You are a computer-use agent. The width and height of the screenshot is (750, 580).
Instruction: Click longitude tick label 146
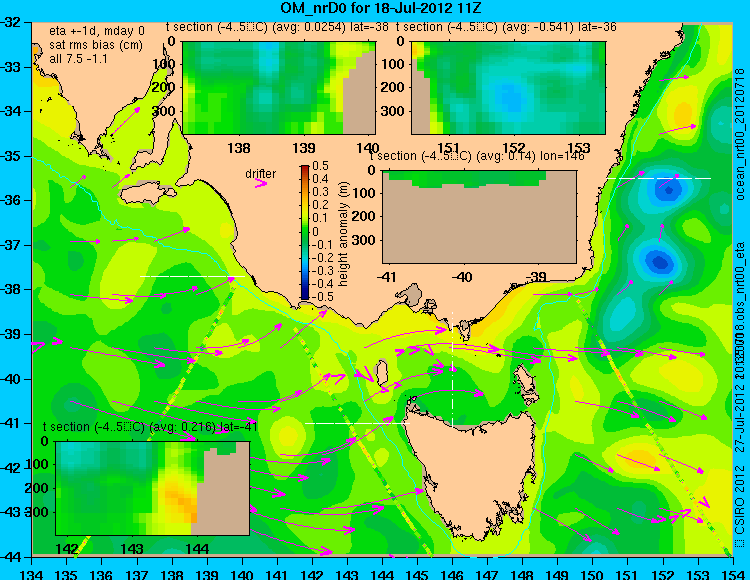coord(452,574)
